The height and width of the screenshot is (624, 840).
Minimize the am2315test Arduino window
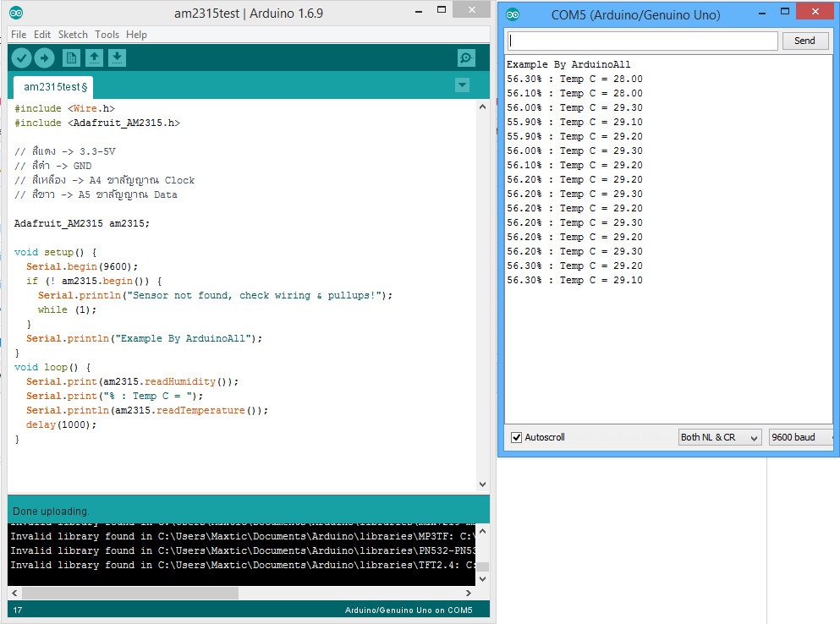coord(419,11)
